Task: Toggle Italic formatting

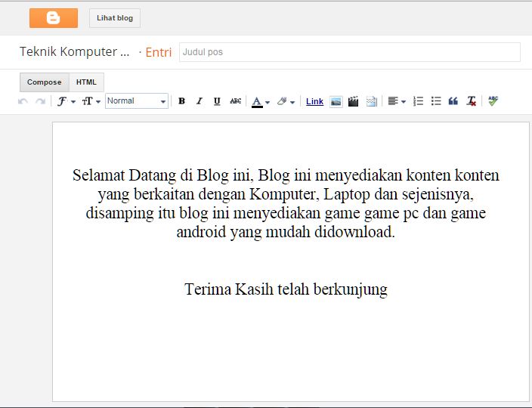Action: point(199,101)
